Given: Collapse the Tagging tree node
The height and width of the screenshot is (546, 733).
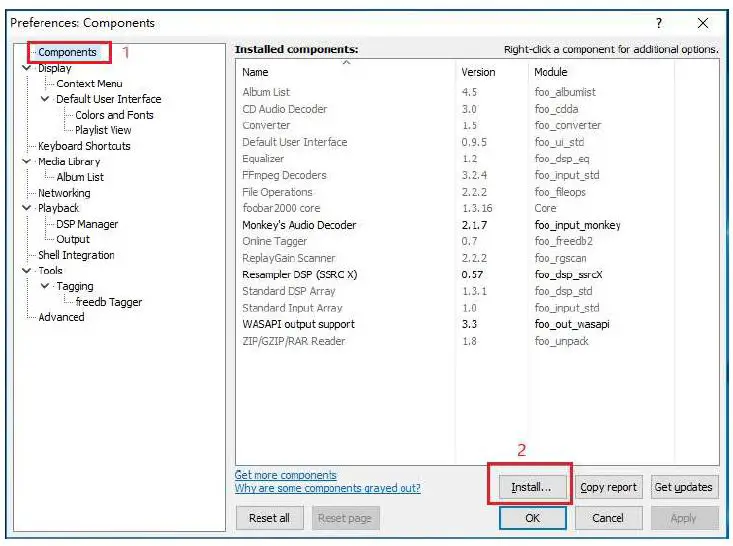Looking at the screenshot, I should click(x=45, y=286).
